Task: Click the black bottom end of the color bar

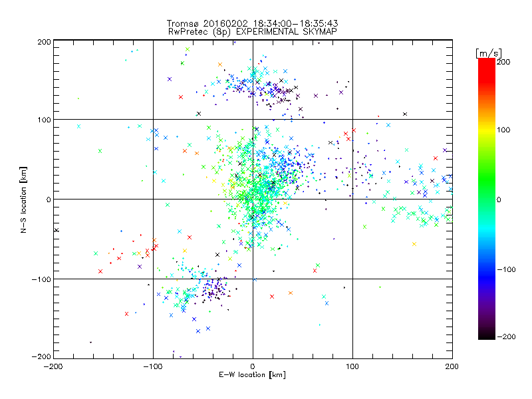Action: coord(487,335)
